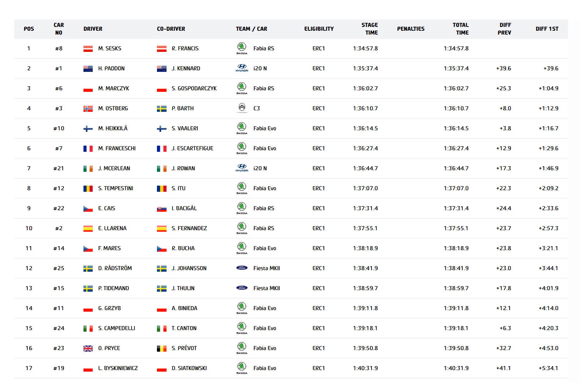The width and height of the screenshot is (580, 392).
Task: Sort by the STAGE TIME column header
Action: pos(369,29)
